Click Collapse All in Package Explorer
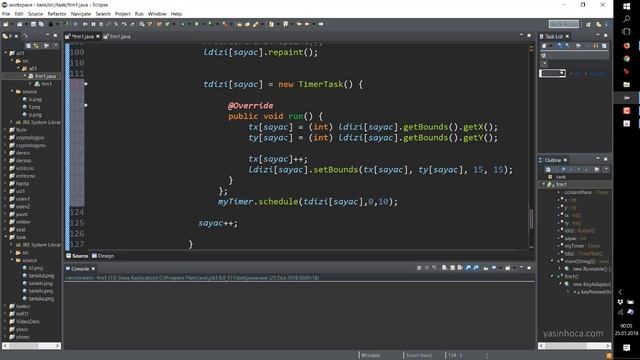The height and width of the screenshot is (360, 640). point(28,45)
